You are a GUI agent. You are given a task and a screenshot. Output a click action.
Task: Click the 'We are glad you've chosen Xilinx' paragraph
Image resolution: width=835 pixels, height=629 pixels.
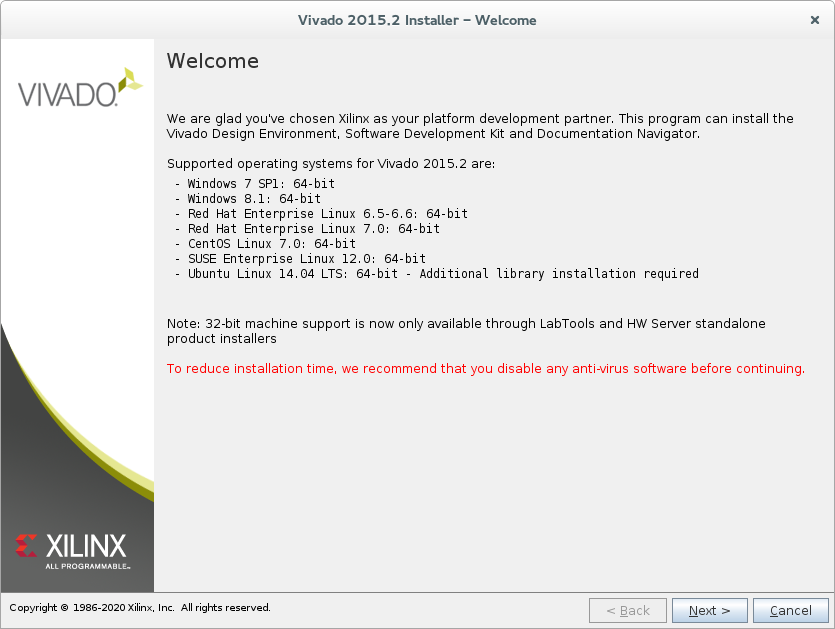tap(480, 126)
